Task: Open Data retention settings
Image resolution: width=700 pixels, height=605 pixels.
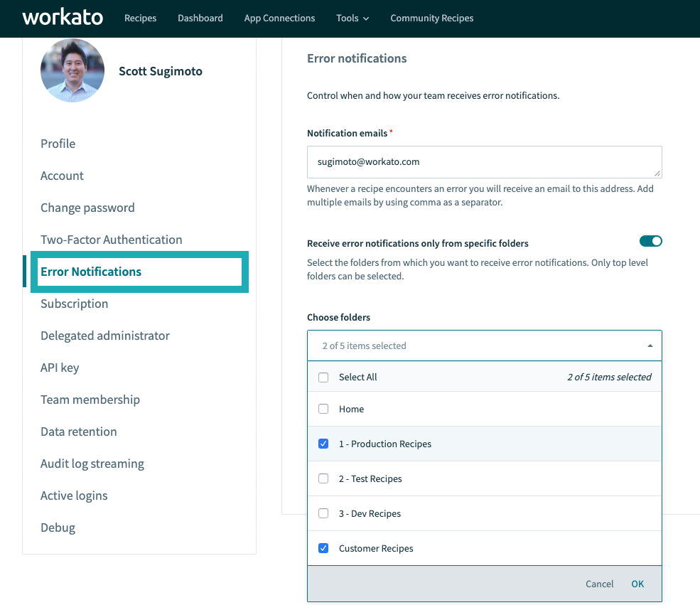Action: (79, 432)
